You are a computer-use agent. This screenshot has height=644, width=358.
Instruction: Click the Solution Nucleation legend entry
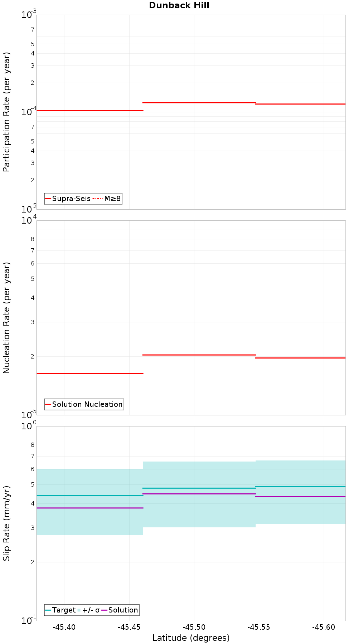(84, 404)
